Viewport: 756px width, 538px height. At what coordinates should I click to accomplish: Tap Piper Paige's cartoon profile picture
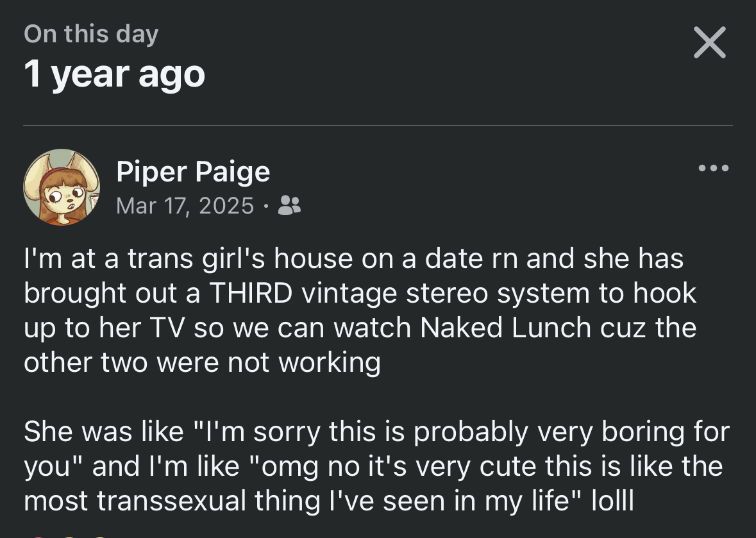point(62,187)
